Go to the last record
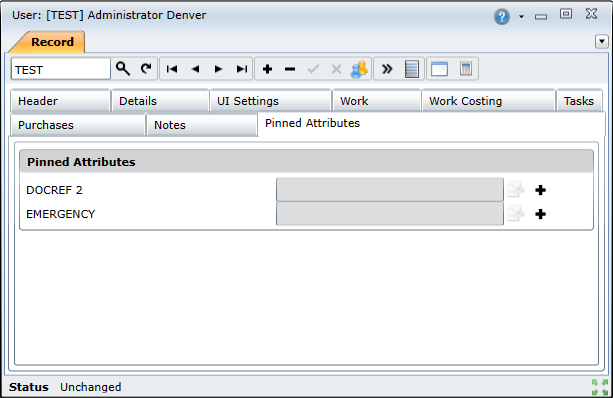This screenshot has width=613, height=398. pyautogui.click(x=242, y=69)
